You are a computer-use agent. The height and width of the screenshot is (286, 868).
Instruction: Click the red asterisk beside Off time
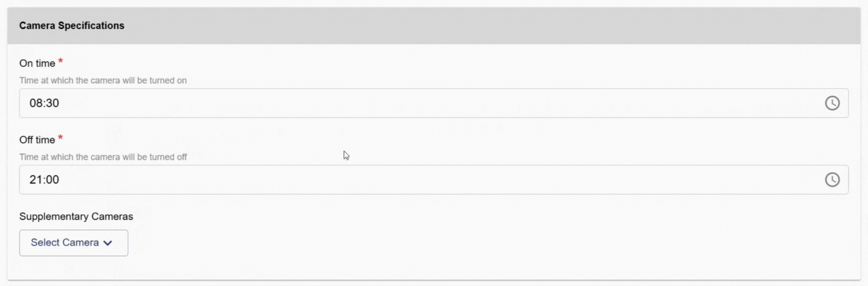[60, 138]
